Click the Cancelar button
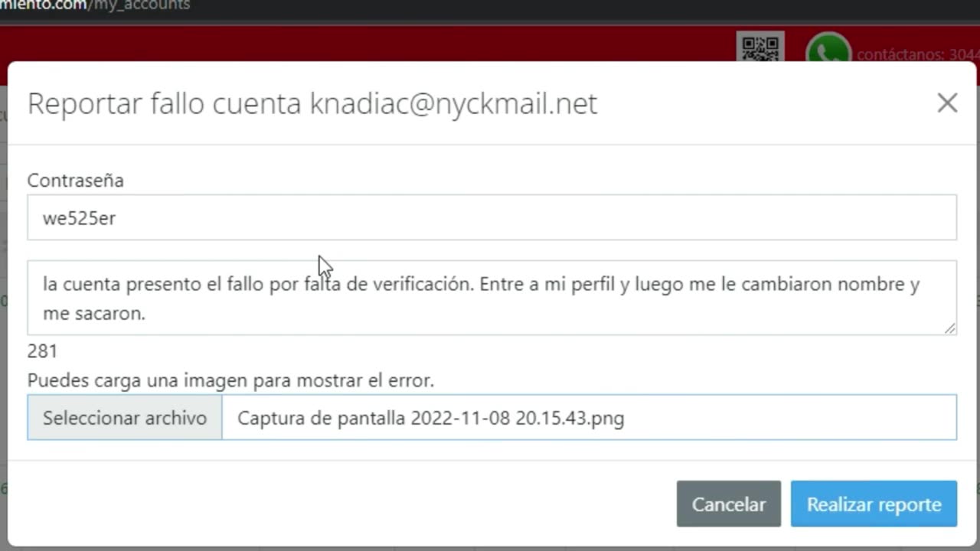Image resolution: width=980 pixels, height=551 pixels. 728,504
